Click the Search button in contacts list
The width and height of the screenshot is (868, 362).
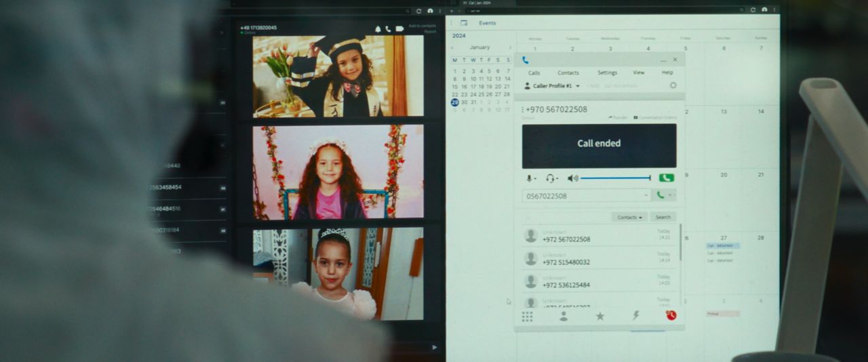pyautogui.click(x=663, y=218)
